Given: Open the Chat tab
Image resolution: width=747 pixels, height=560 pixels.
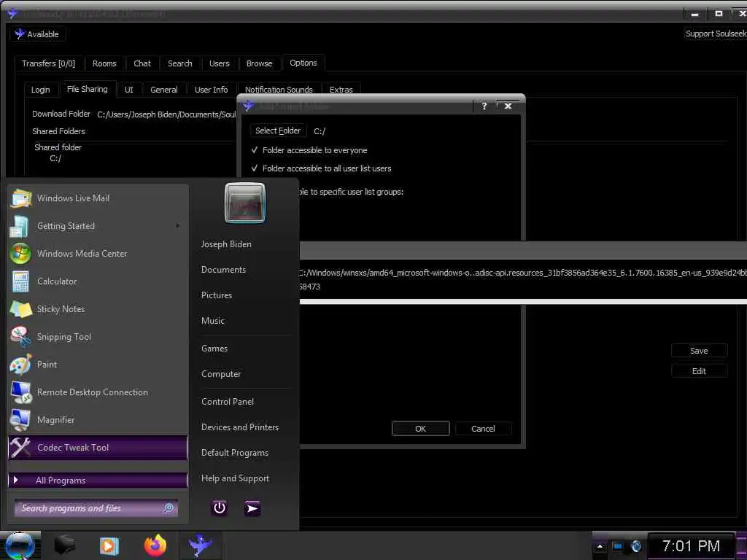Looking at the screenshot, I should coord(142,63).
